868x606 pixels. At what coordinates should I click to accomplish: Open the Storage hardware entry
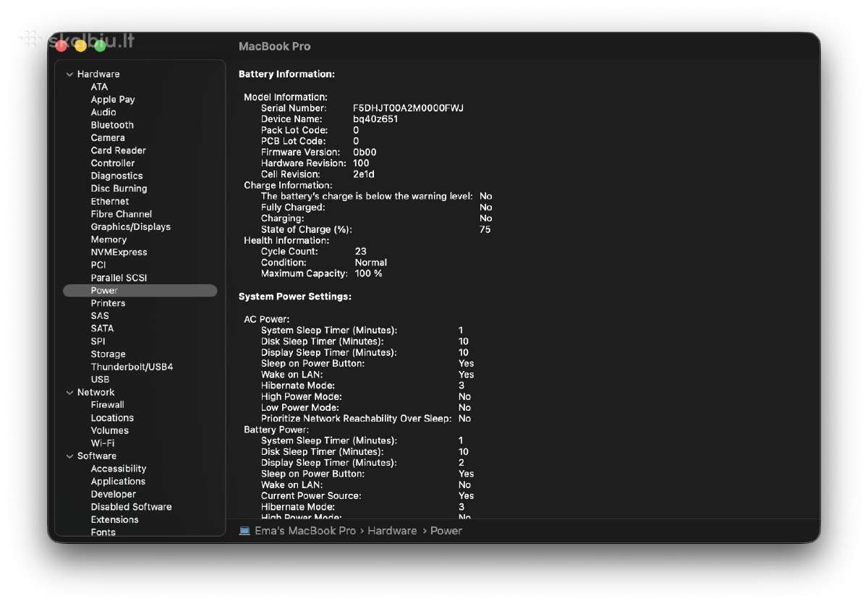point(108,354)
